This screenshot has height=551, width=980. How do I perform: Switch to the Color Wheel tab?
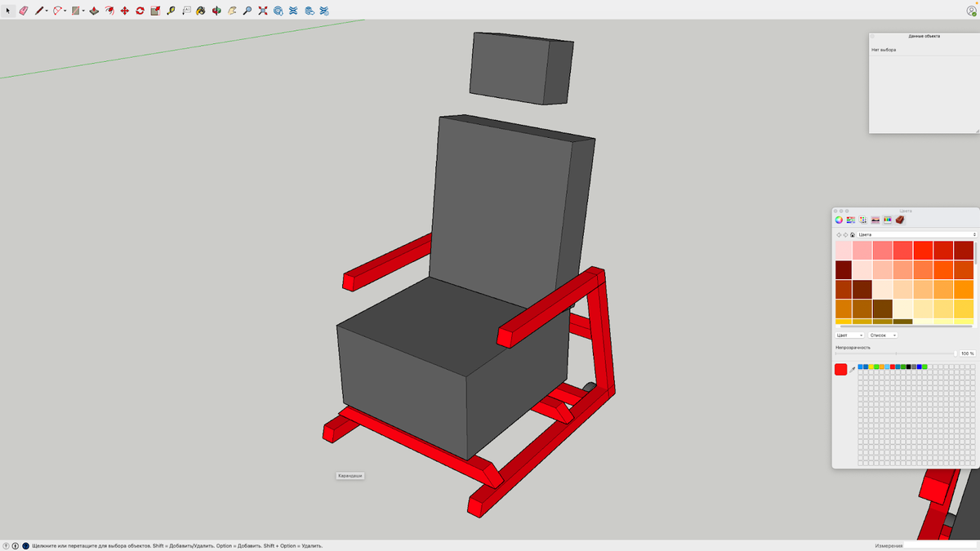coord(839,220)
